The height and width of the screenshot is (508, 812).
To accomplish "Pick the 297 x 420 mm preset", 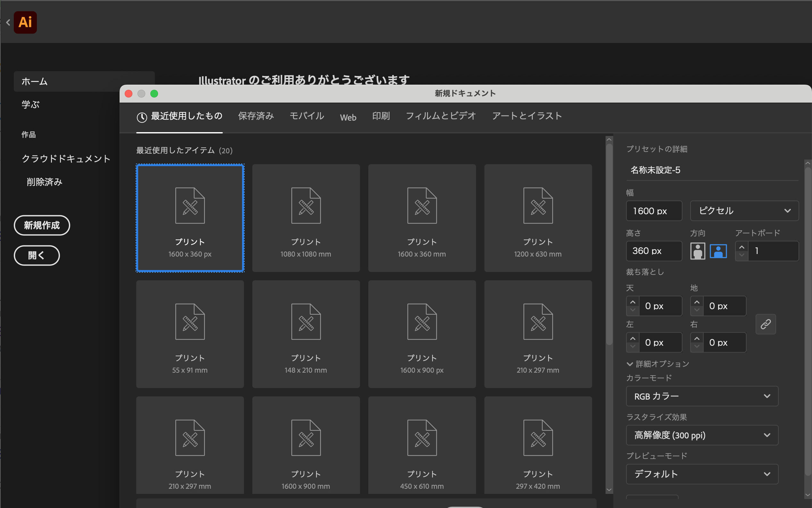I will (x=538, y=445).
